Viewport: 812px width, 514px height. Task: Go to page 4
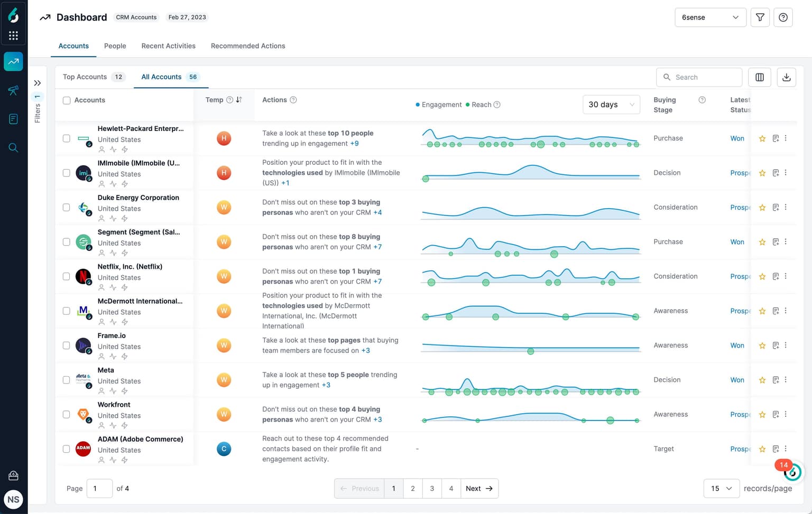coord(451,488)
